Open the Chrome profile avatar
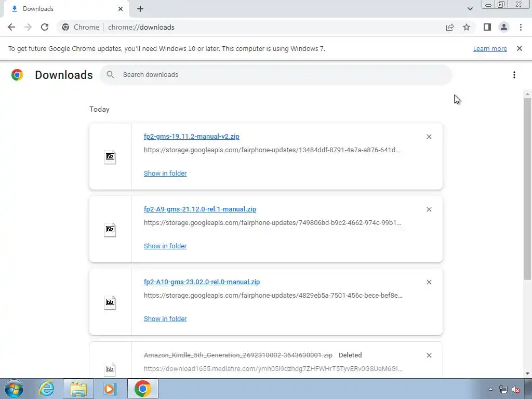Screen dimensions: 532x399 504,27
